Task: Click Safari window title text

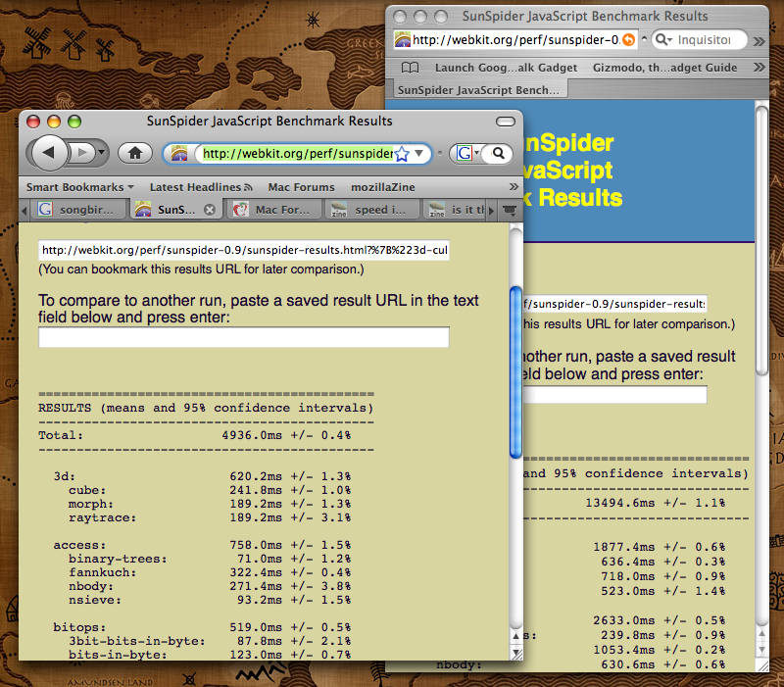Action: [585, 16]
